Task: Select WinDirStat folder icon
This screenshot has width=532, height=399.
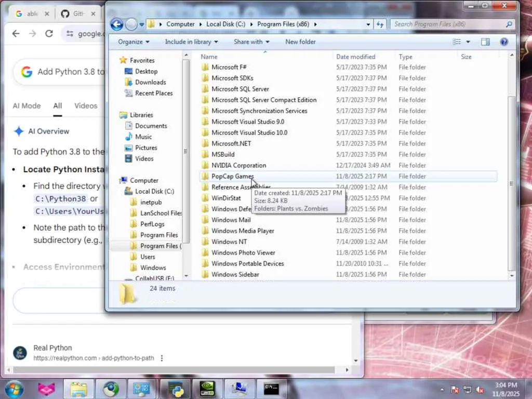Action: click(x=205, y=198)
